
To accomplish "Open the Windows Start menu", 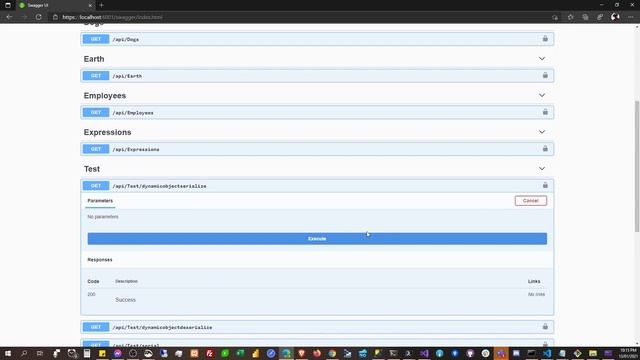I will click(8, 353).
